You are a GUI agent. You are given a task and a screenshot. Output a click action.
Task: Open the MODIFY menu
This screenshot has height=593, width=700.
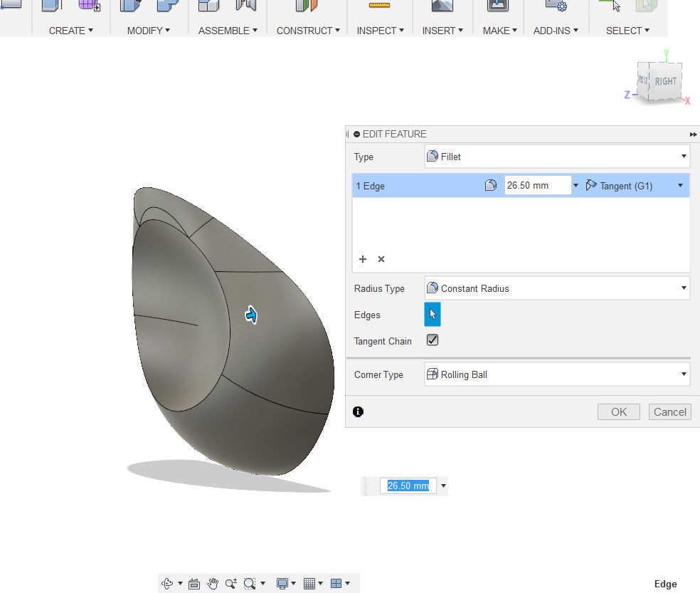coord(149,31)
